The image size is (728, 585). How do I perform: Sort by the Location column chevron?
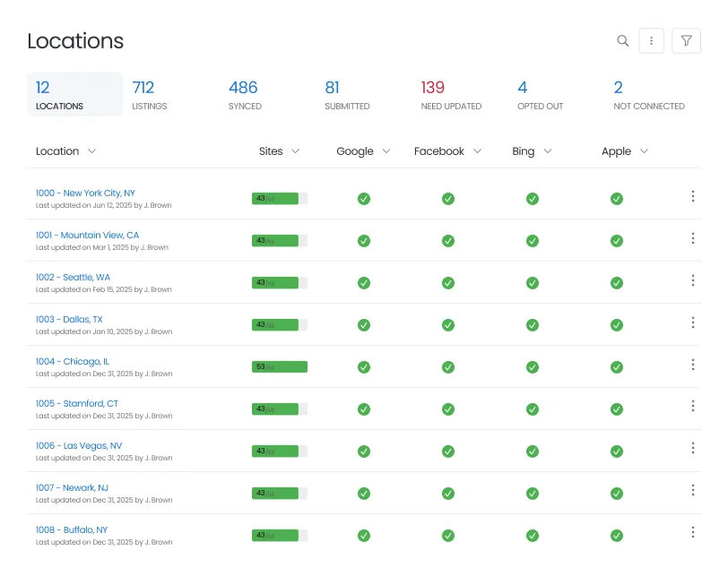[92, 151]
